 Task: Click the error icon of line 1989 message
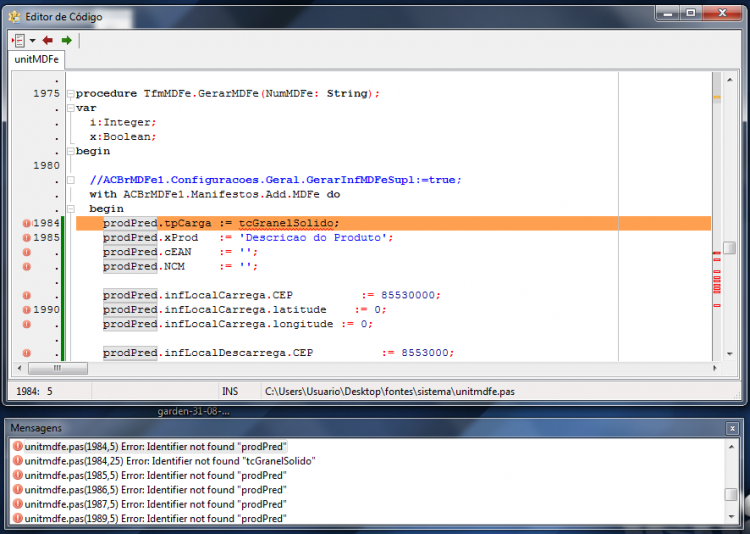tap(18, 518)
